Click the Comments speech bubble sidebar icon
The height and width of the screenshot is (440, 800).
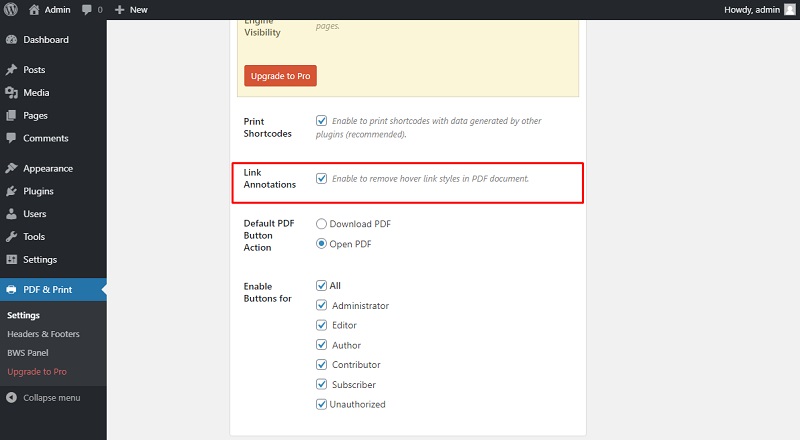click(11, 138)
